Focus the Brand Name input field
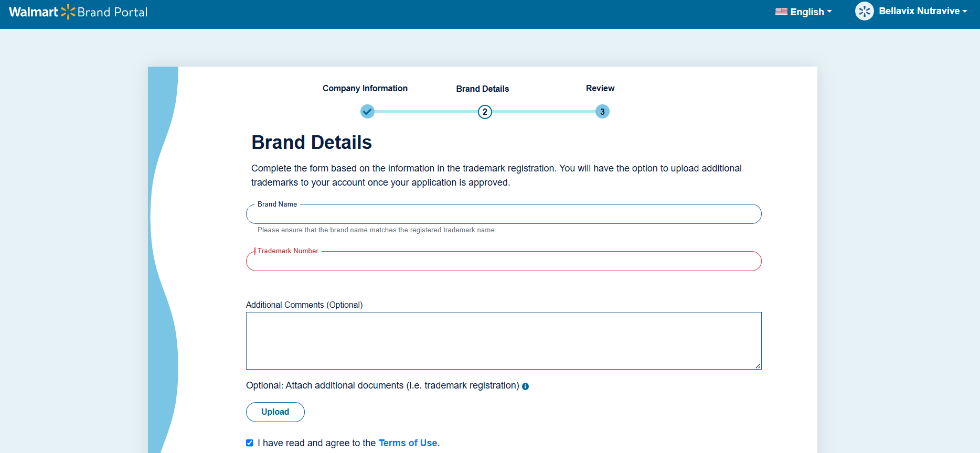980x453 pixels. 504,214
